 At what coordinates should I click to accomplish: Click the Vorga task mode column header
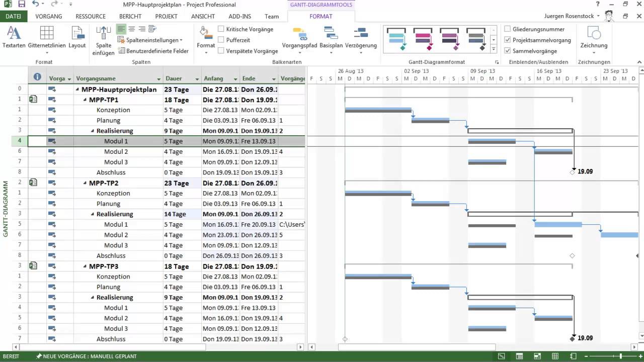60,78
